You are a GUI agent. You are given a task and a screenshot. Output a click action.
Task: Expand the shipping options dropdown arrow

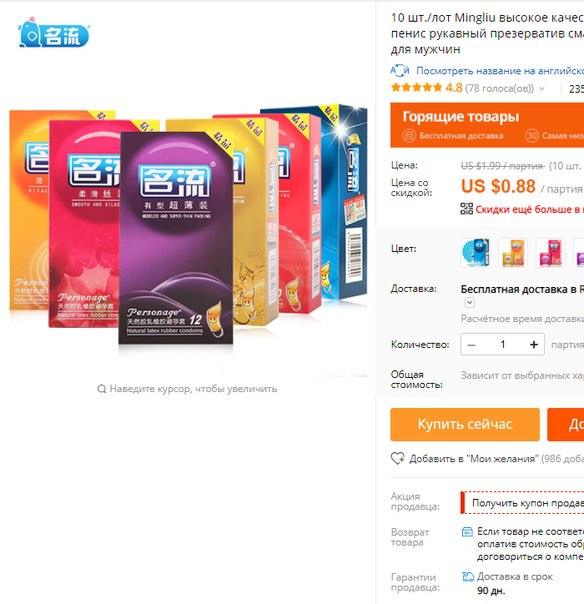coord(469,302)
